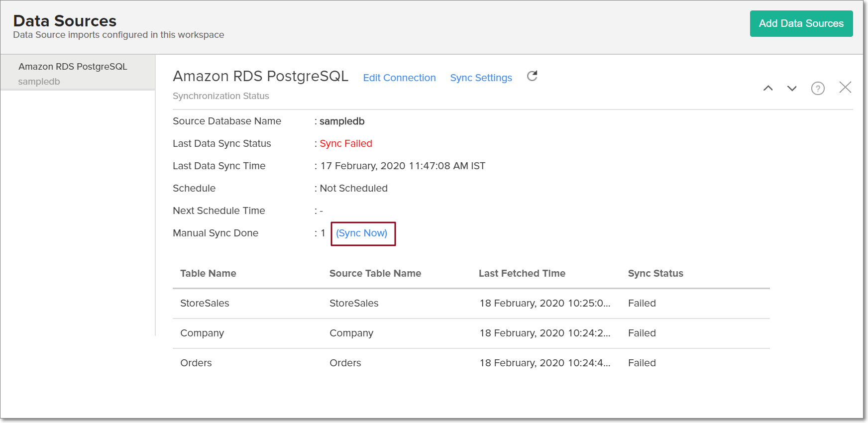Viewport: 868px width, 423px height.
Task: Click the Failed status for StoreSales
Action: 642,303
